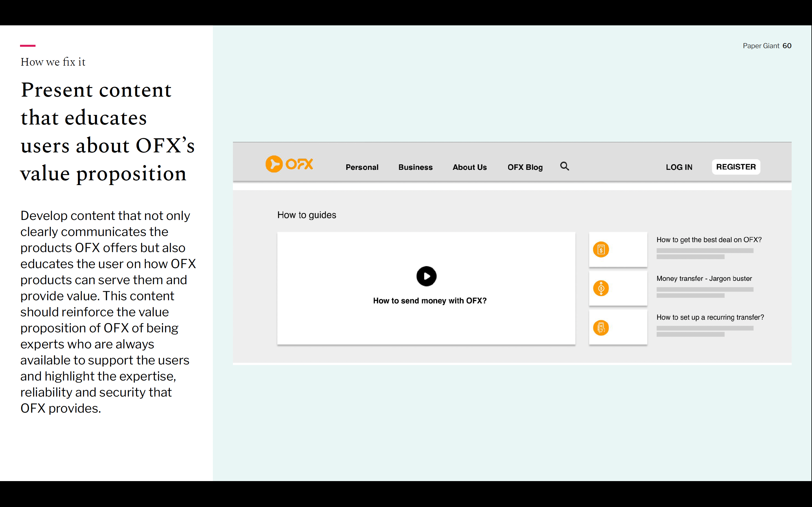Open 'How to set up a recurring transfer?'
The width and height of the screenshot is (812, 507).
[x=710, y=317]
